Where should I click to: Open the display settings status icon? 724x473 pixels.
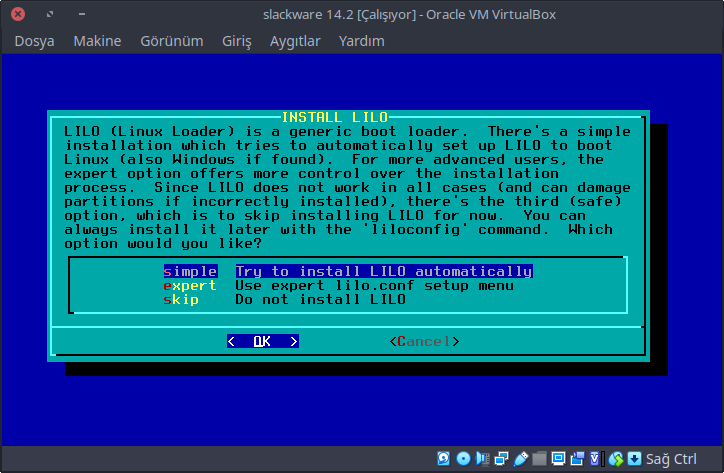(558, 459)
